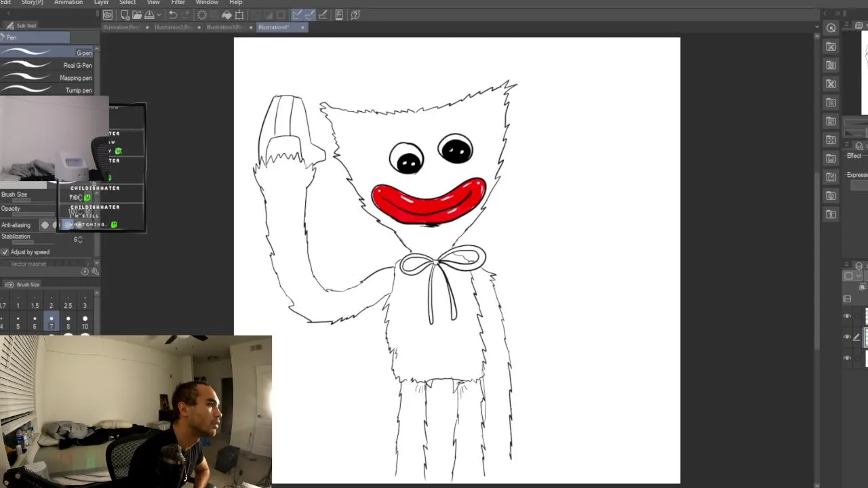
Task: Close the Illustration4 tab
Action: pos(302,27)
